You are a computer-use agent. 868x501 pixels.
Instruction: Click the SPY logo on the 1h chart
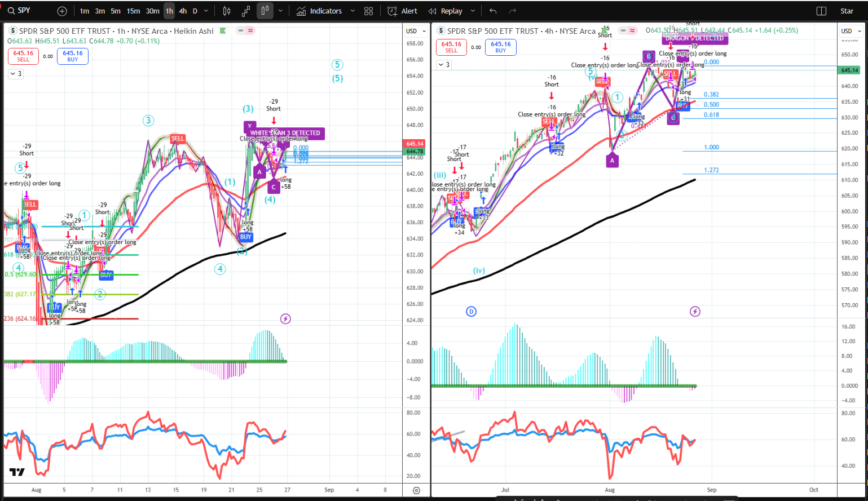[13, 31]
